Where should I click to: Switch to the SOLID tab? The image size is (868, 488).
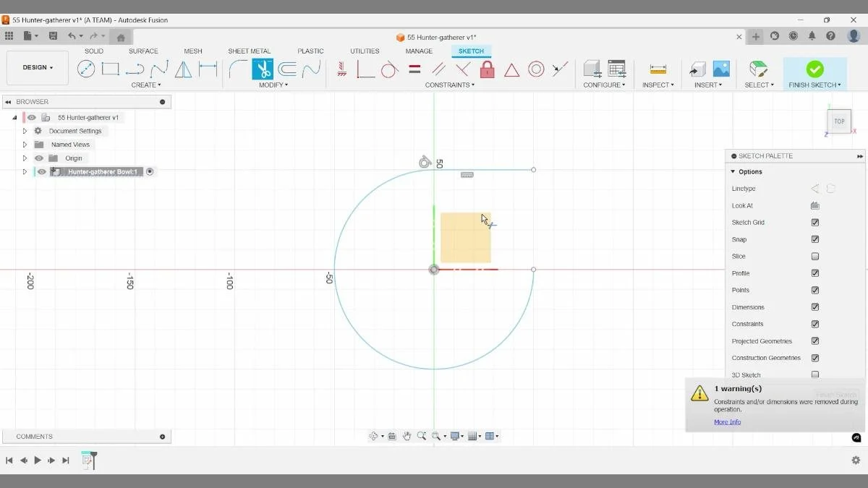tap(93, 51)
